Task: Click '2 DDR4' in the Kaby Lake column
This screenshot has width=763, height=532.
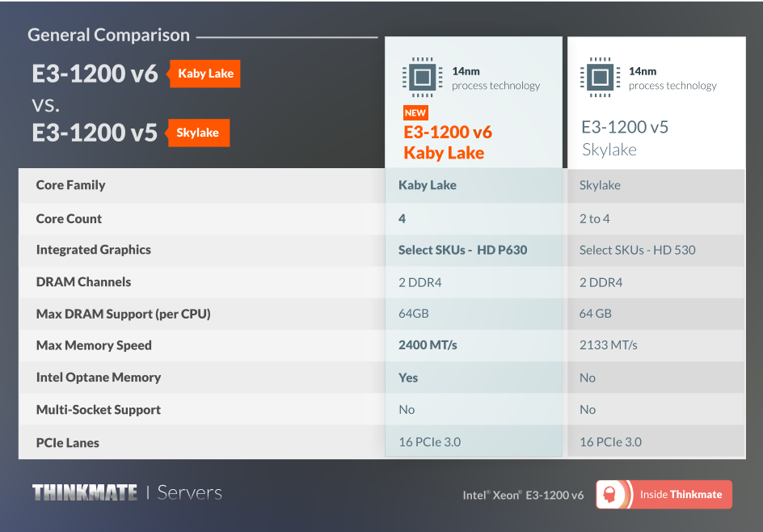Action: coord(420,282)
